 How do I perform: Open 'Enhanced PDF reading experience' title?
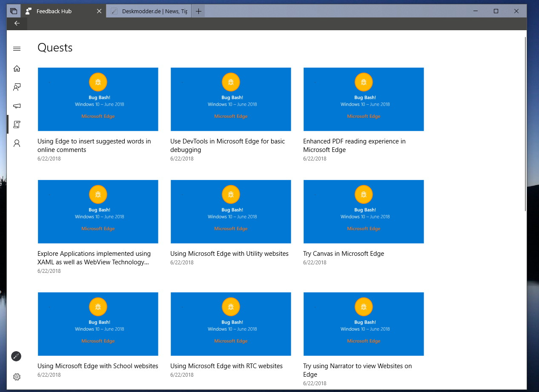[x=354, y=146]
